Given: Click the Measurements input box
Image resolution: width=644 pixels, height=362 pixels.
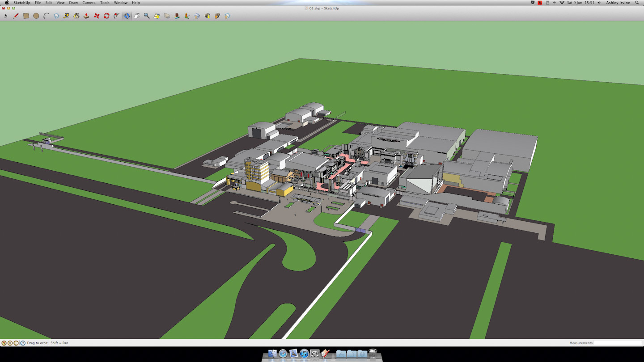Looking at the screenshot, I should click(x=618, y=343).
